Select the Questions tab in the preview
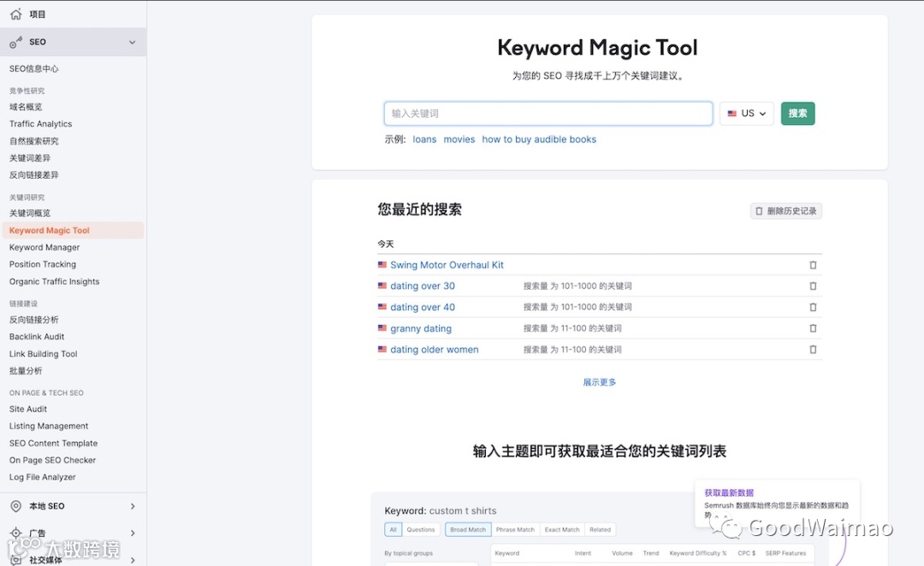This screenshot has width=924, height=566. point(421,529)
